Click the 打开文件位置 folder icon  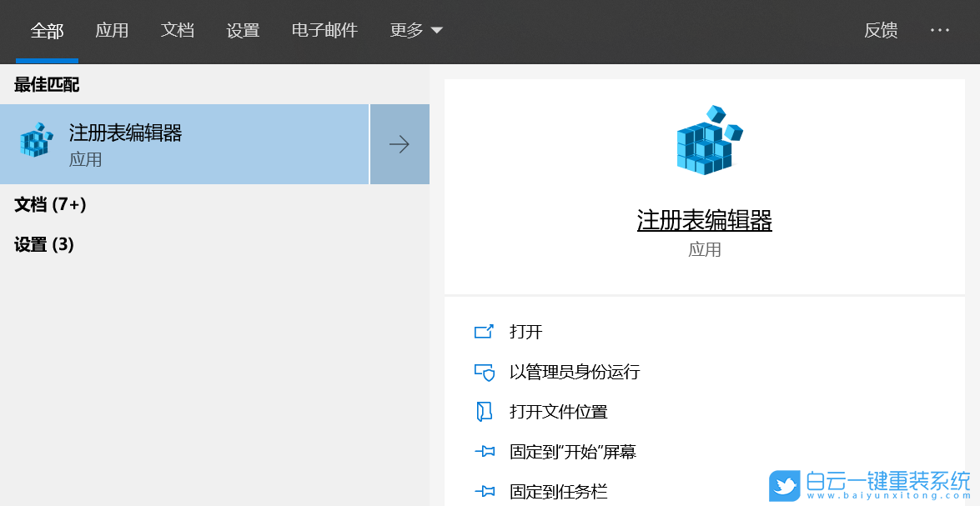pos(485,411)
